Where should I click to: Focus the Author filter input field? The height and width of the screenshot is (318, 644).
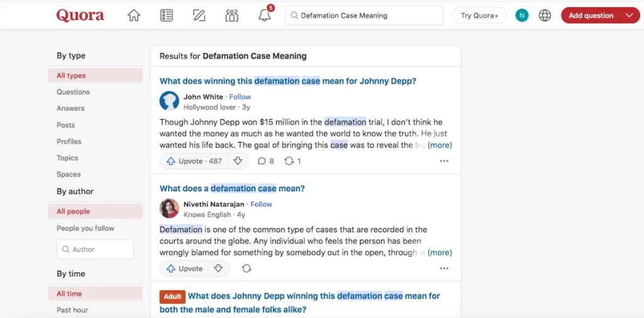pos(96,249)
